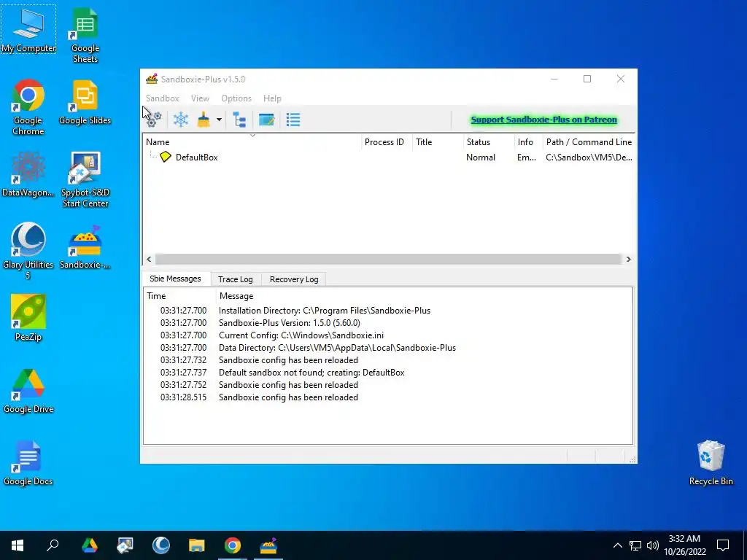Screen dimensions: 747x560
Task: Click the Sandboxie-Plus taskbar icon
Action: (x=268, y=545)
